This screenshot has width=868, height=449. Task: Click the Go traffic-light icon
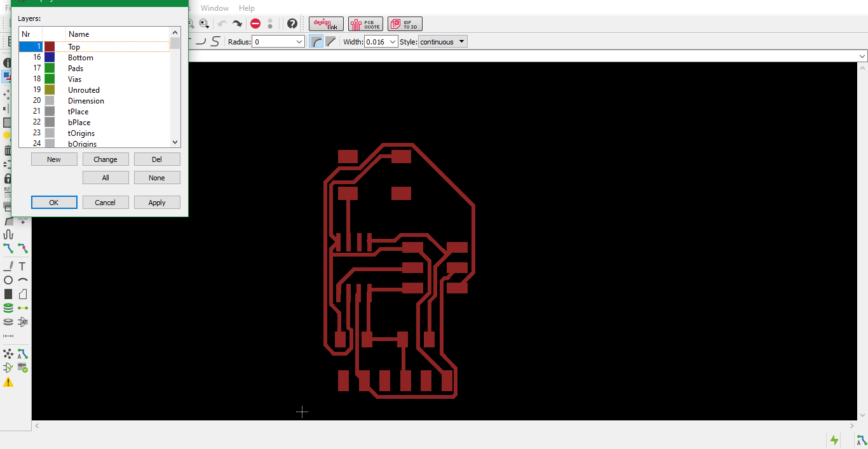point(270,23)
